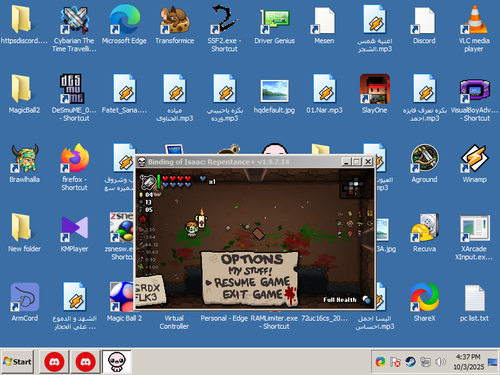This screenshot has width=500, height=375.
Task: Open Steam icon in system tray
Action: (411, 362)
